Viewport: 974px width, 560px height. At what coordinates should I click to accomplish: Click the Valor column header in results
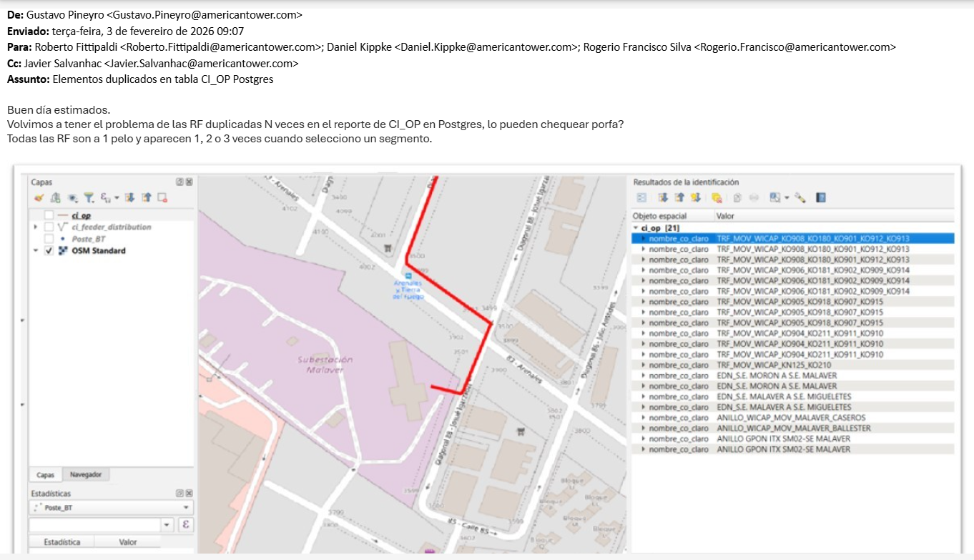tap(724, 216)
